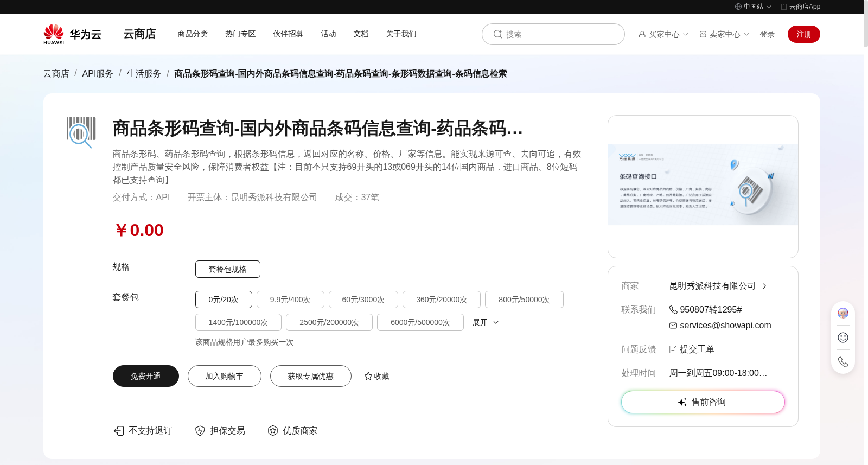Click the 成交：37笔 text
Viewport: 868px width, 465px height.
click(357, 198)
